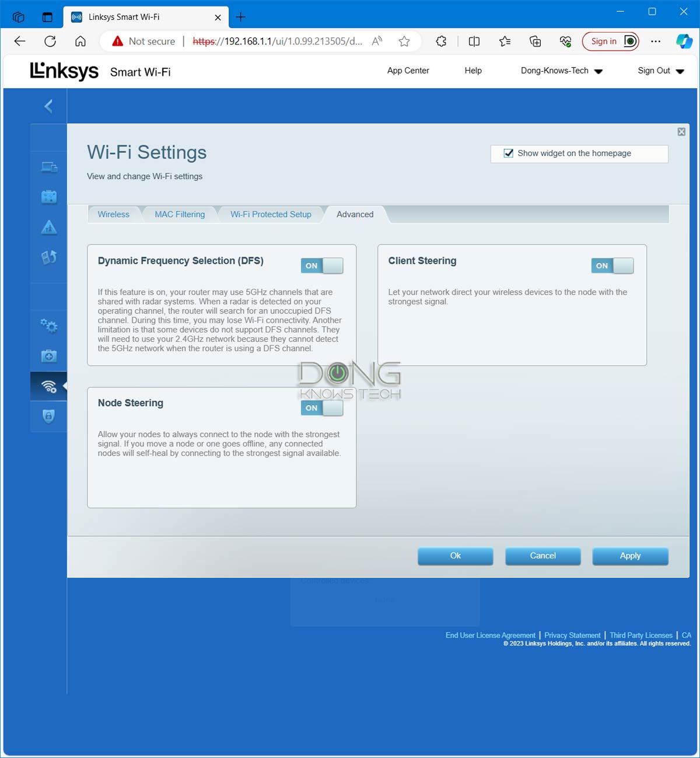Open the Connectivity gears icon in sidebar
Viewport: 700px width, 758px height.
(x=48, y=326)
